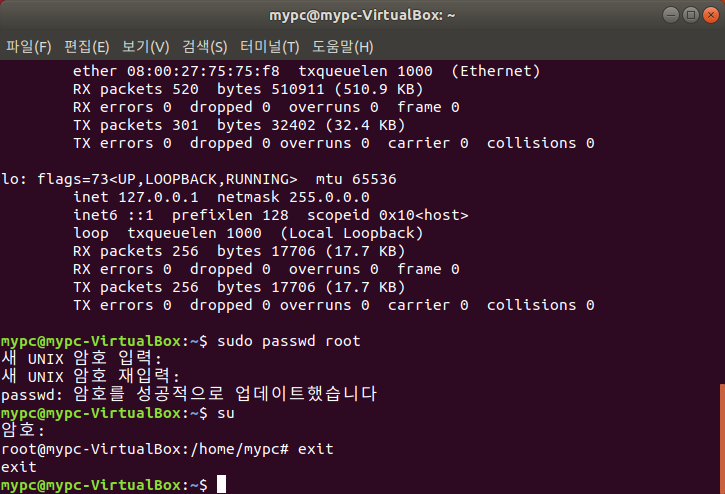Screen dimensions: 725x494
Task: Click the 'prefixlen 128' text
Action: click(230, 216)
